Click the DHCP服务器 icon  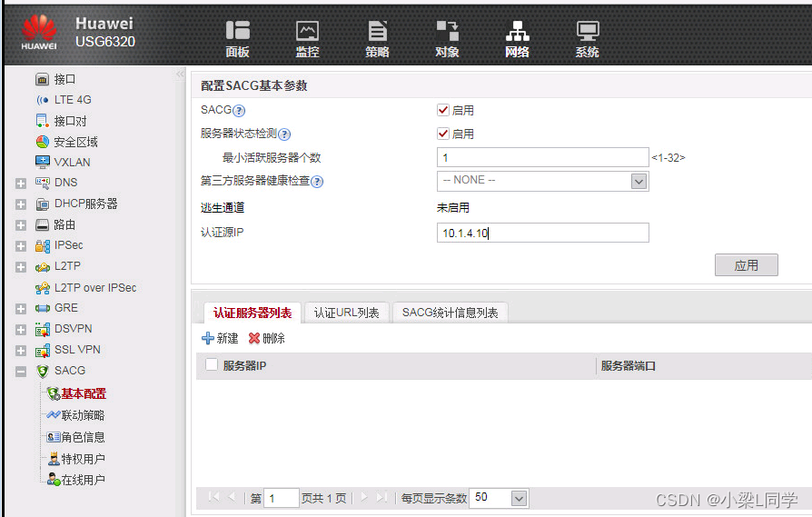click(x=42, y=204)
